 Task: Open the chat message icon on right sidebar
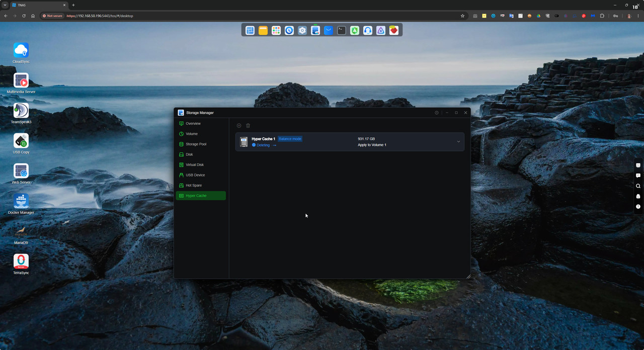pos(638,176)
